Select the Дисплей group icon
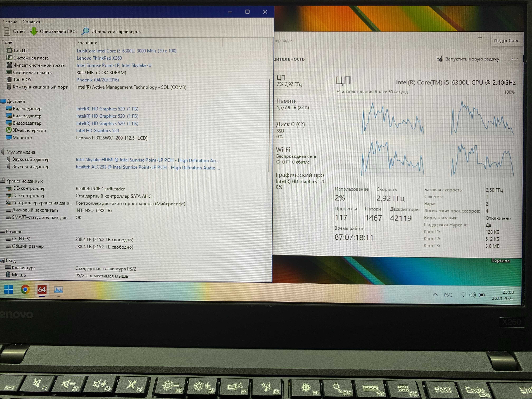The height and width of the screenshot is (399, 532). 3,101
